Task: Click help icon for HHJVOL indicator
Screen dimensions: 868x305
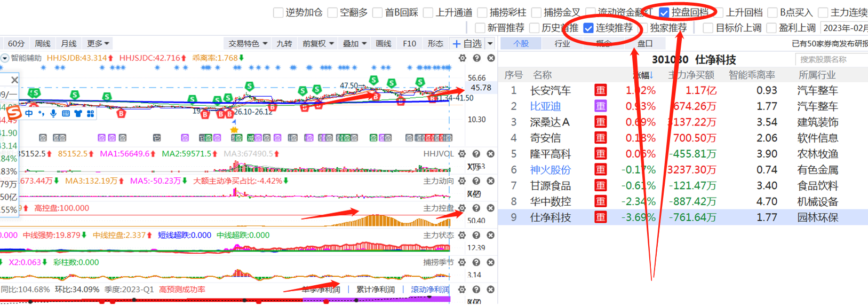Action: coord(476,154)
